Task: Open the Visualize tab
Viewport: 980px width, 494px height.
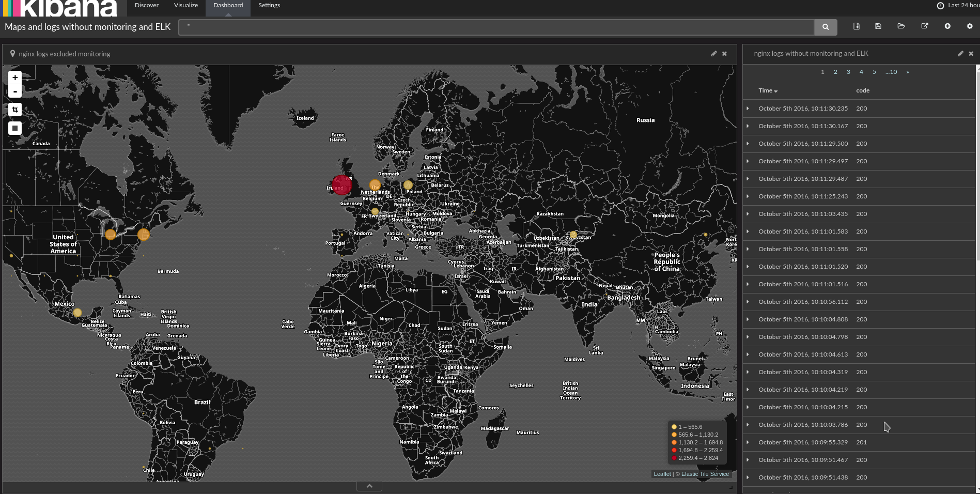Action: (186, 5)
